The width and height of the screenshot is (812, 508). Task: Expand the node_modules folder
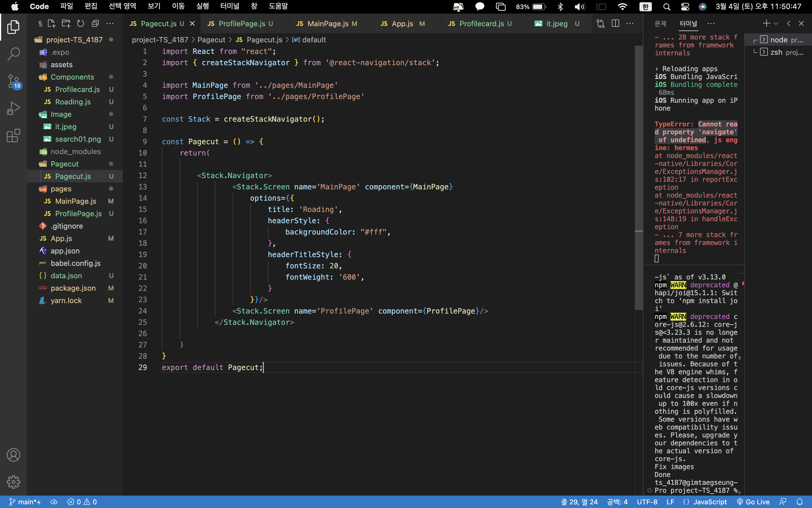[75, 152]
